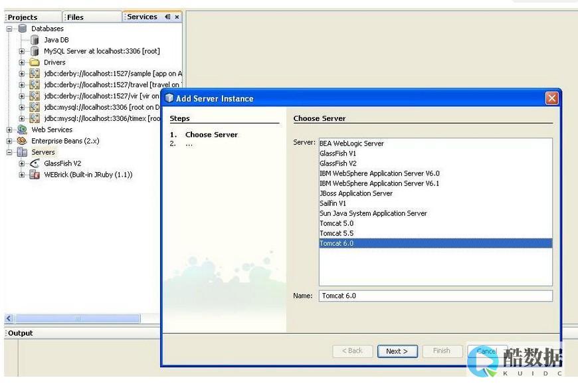Close the Add Server Instance dialog

(552, 98)
